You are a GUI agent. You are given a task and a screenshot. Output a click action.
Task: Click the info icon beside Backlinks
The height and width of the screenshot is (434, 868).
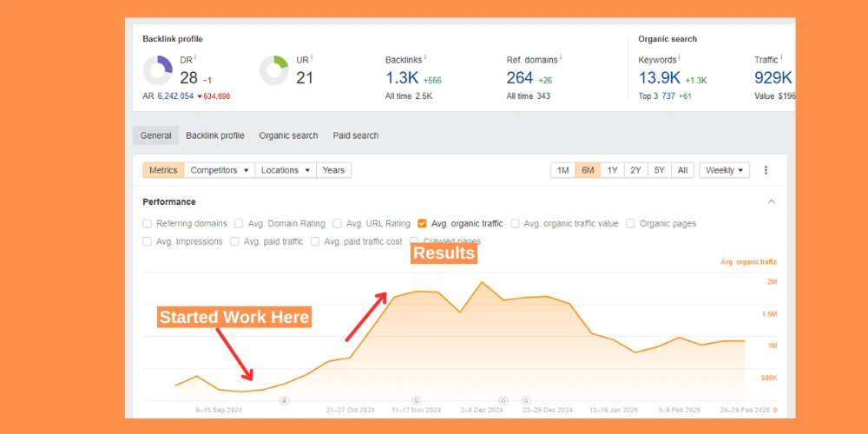424,57
